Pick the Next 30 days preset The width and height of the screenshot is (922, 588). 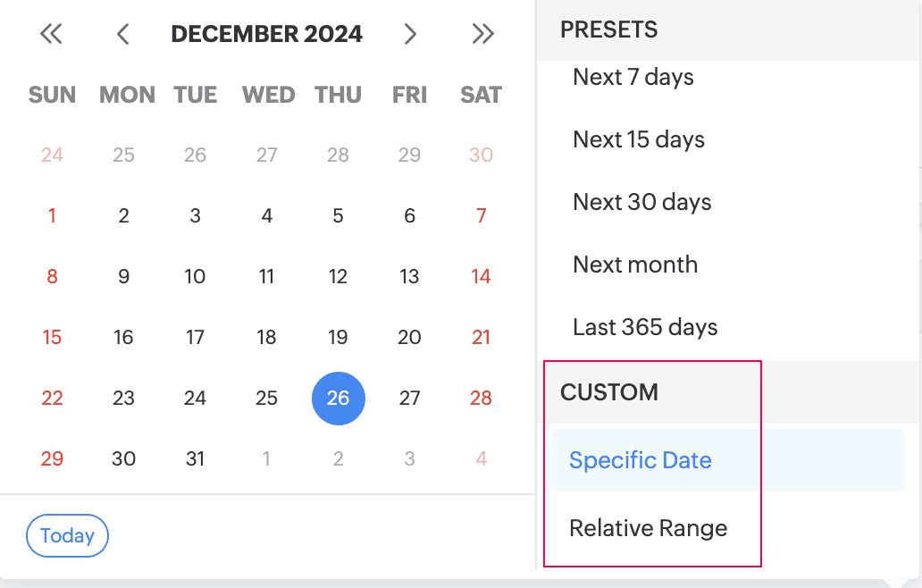642,203
